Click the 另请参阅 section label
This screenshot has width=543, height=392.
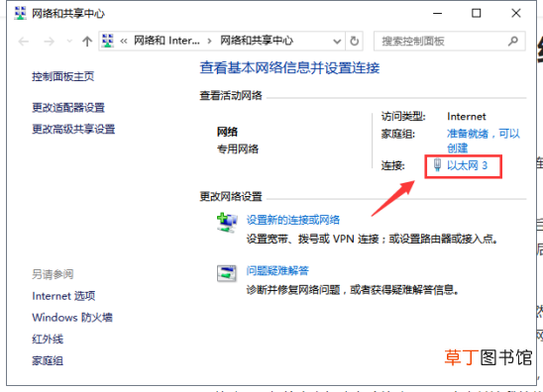point(53,274)
